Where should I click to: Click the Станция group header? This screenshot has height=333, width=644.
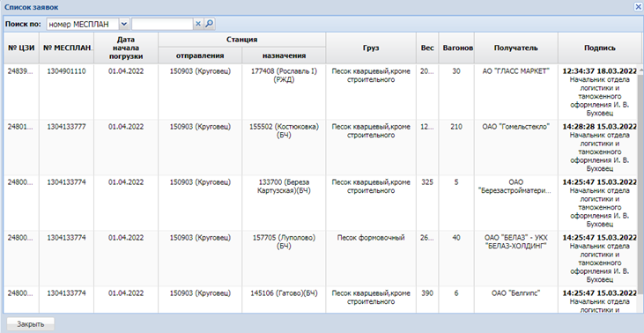(242, 40)
